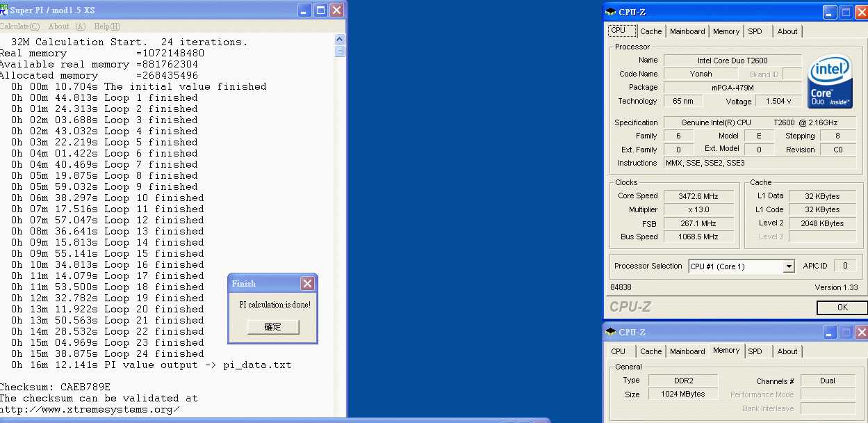Screen dimensions: 868x423
Task: Open the Help menu in Super PI
Action: (107, 26)
